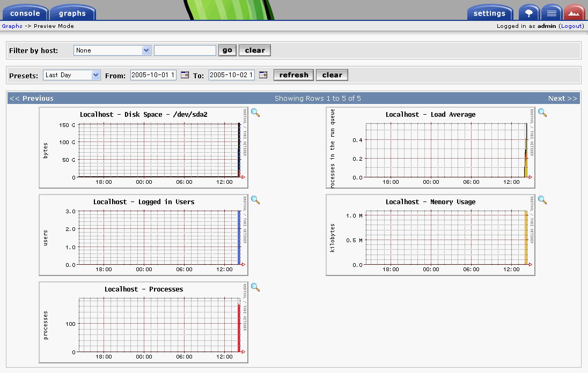
Task: Open the Presets Last Day dropdown
Action: coord(95,75)
